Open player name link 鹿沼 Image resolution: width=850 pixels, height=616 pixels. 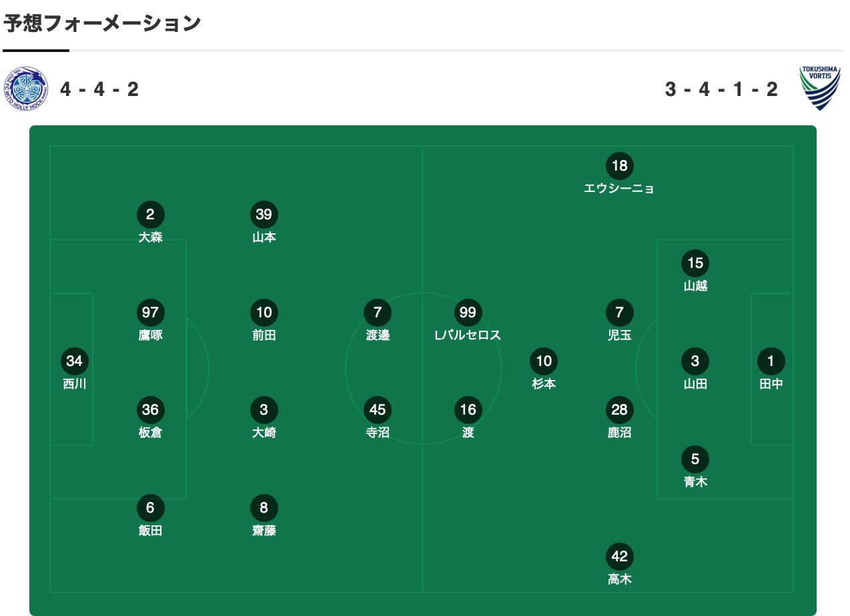click(x=619, y=433)
